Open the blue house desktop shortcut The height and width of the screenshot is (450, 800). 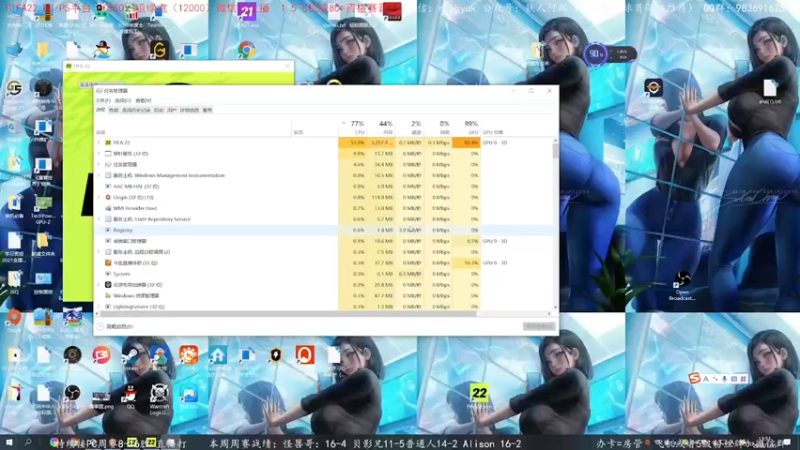[218, 356]
